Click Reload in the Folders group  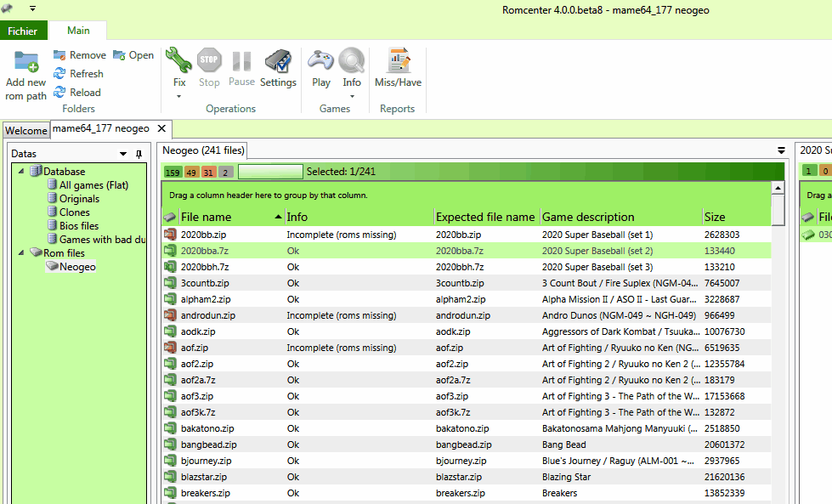77,93
